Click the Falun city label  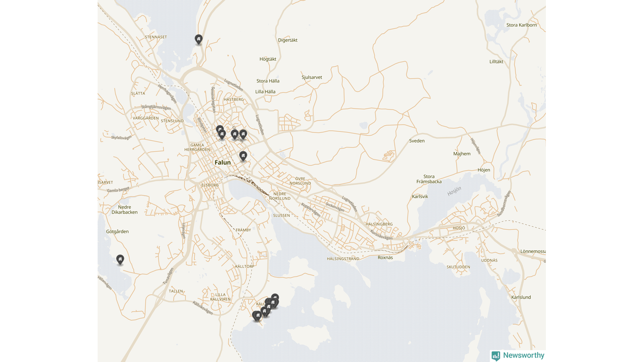click(x=222, y=162)
